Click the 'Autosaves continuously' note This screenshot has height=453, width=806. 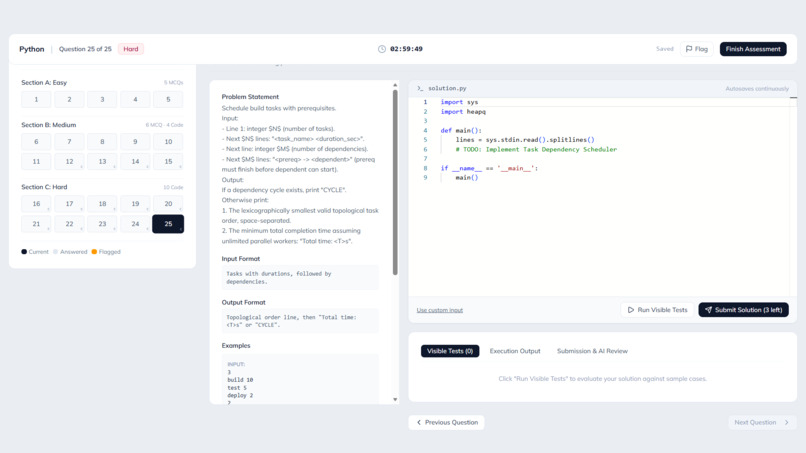click(x=757, y=89)
